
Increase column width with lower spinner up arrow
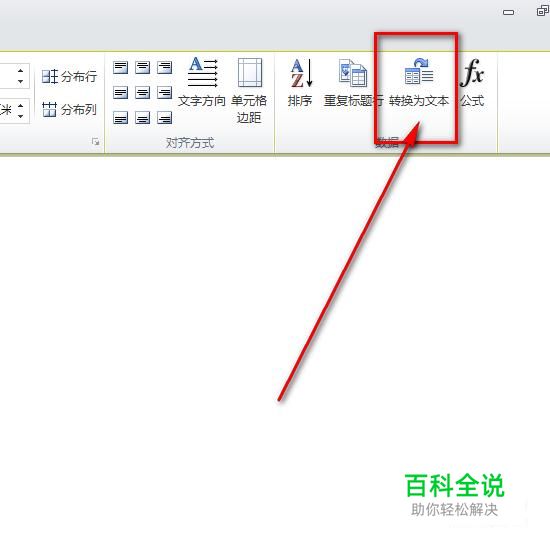[21, 105]
